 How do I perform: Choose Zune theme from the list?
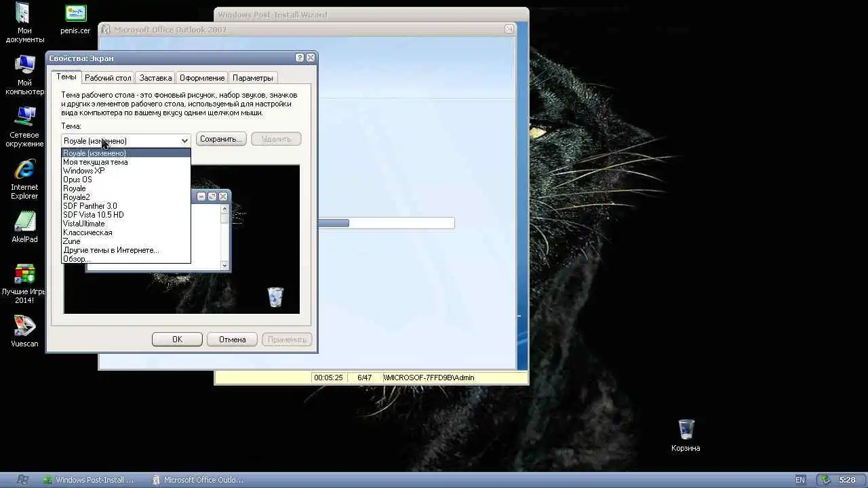126,241
